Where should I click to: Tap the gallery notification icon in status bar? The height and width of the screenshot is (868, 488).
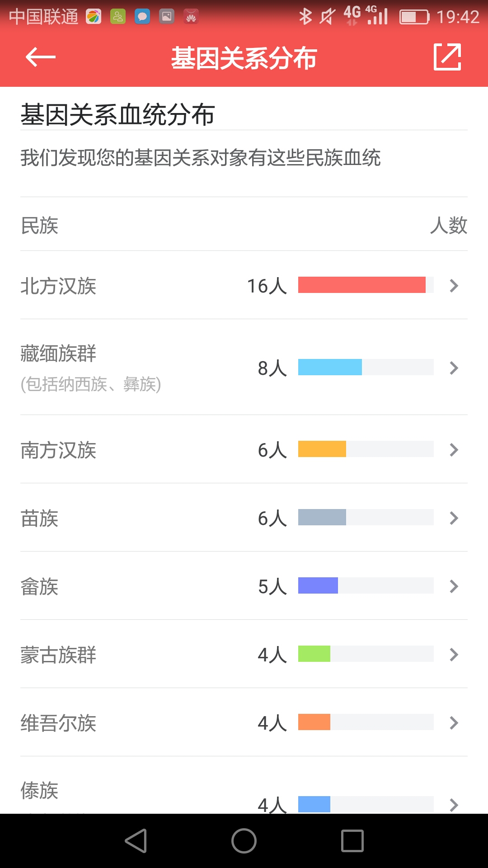pos(167,17)
